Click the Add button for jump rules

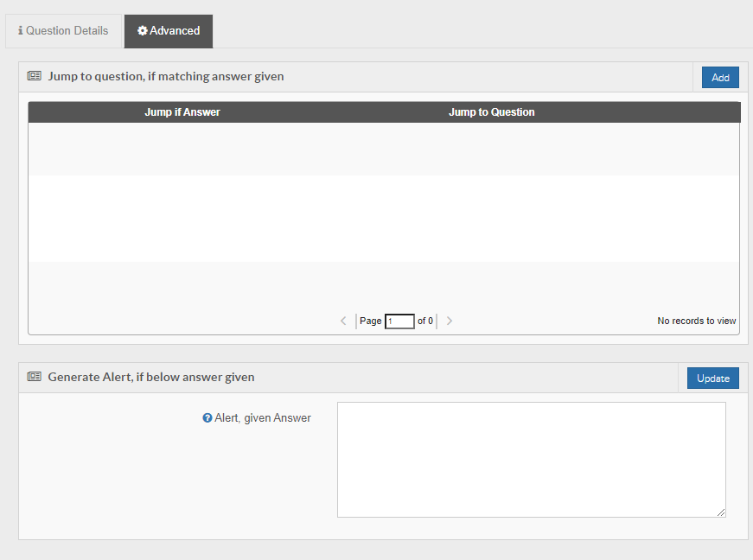pyautogui.click(x=720, y=77)
